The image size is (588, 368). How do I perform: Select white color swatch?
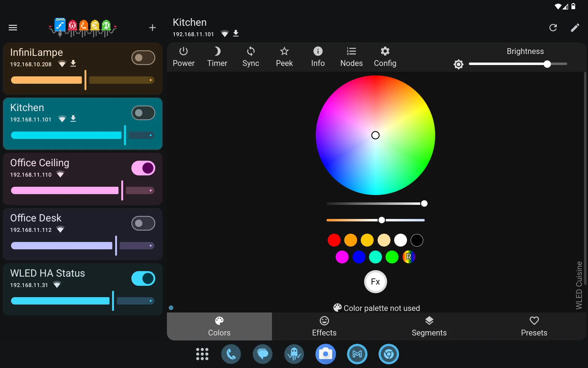401,240
